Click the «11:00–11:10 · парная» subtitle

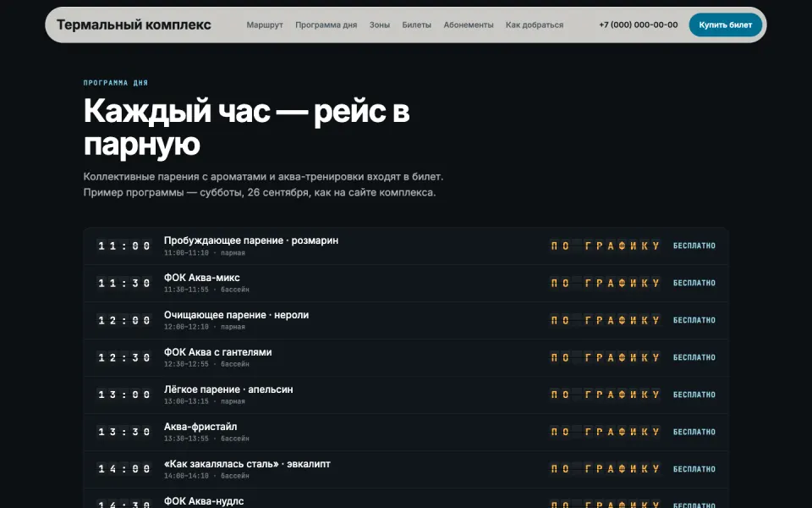tap(205, 253)
